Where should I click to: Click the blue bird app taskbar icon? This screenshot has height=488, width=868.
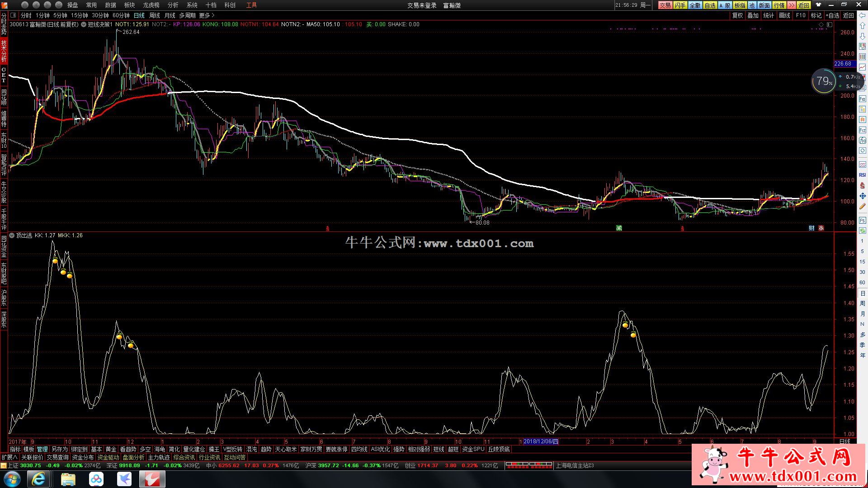(x=124, y=479)
